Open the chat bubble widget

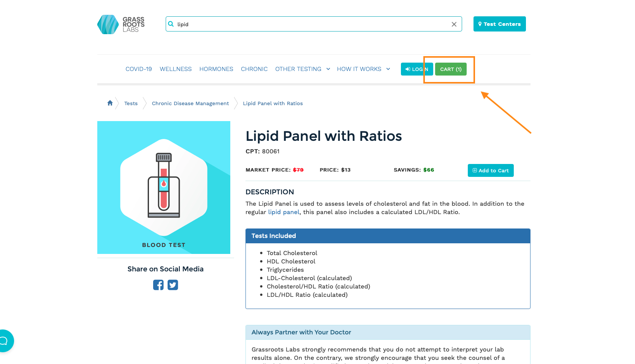point(5,340)
